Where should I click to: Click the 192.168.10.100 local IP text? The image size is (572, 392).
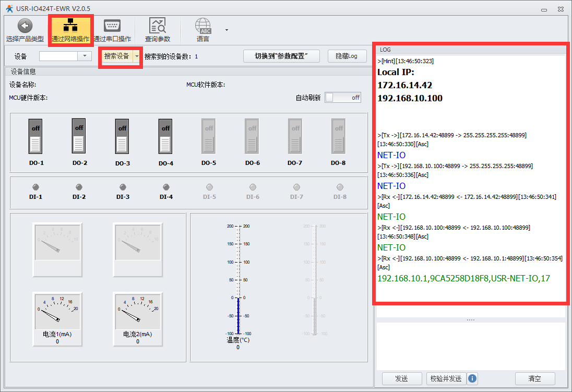pos(410,98)
